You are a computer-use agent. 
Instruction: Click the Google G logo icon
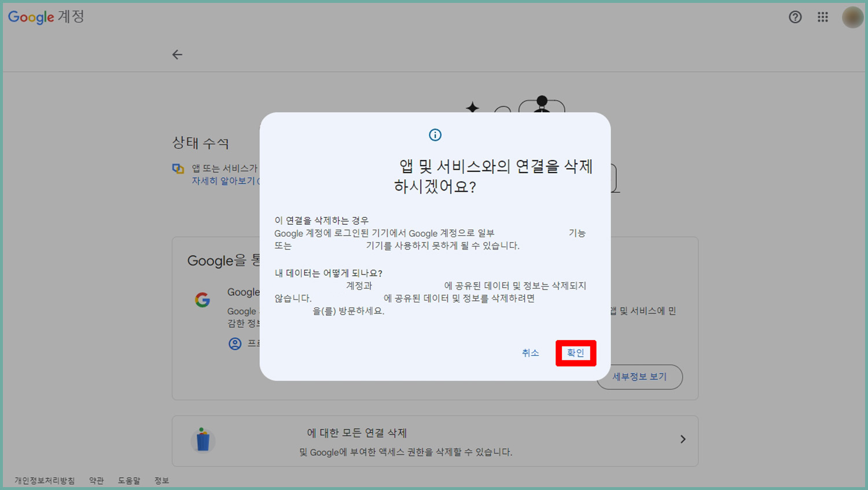pos(203,299)
